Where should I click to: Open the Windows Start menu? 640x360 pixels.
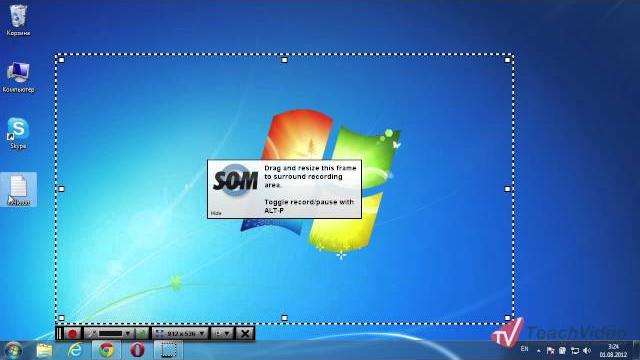pyautogui.click(x=13, y=351)
